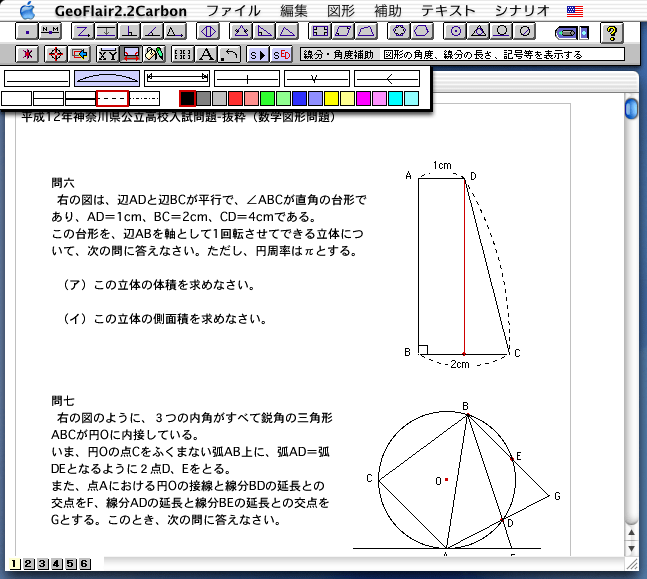This screenshot has width=647, height=579.
Task: Select the symmetric reflection shape tool
Action: click(208, 32)
